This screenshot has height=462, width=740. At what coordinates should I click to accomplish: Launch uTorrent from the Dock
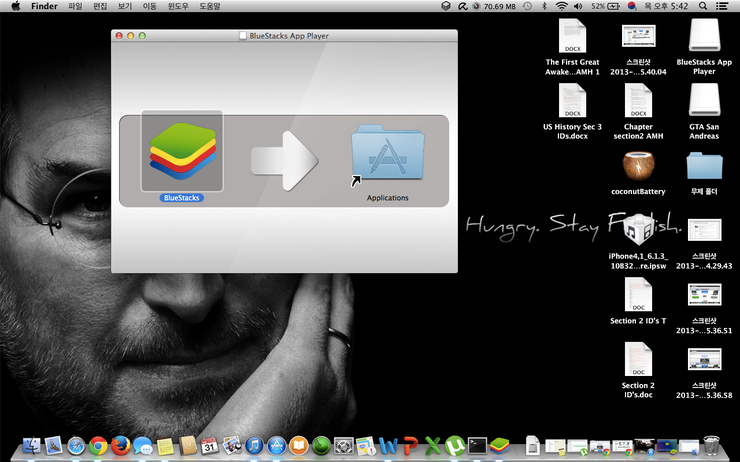pos(454,445)
